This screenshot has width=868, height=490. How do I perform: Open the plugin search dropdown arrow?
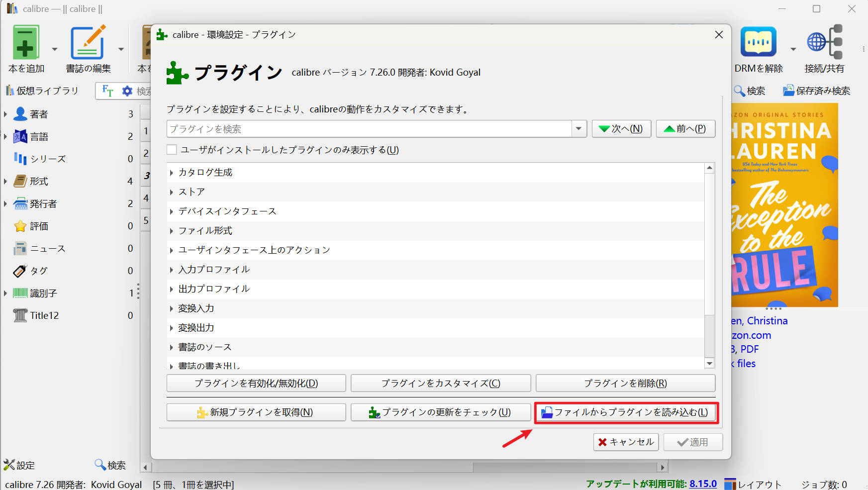pyautogui.click(x=578, y=129)
